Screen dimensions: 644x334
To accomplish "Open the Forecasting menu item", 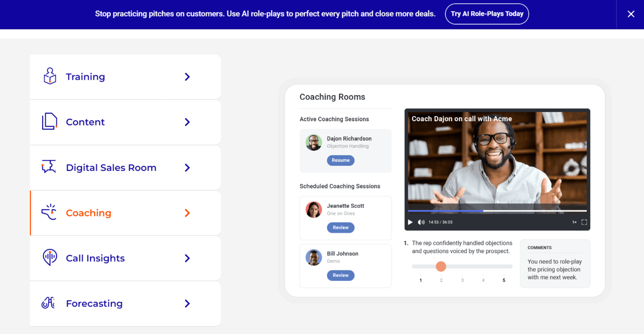I will coord(125,304).
